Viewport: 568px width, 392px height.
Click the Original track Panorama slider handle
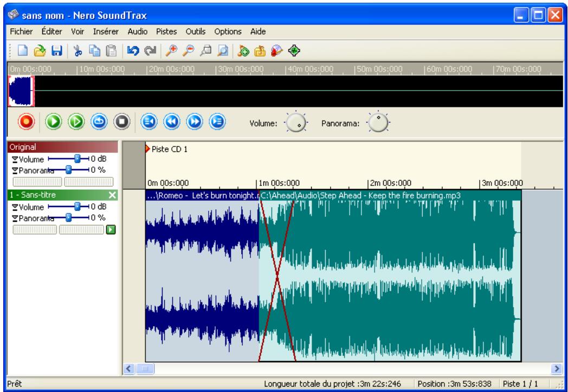point(68,170)
